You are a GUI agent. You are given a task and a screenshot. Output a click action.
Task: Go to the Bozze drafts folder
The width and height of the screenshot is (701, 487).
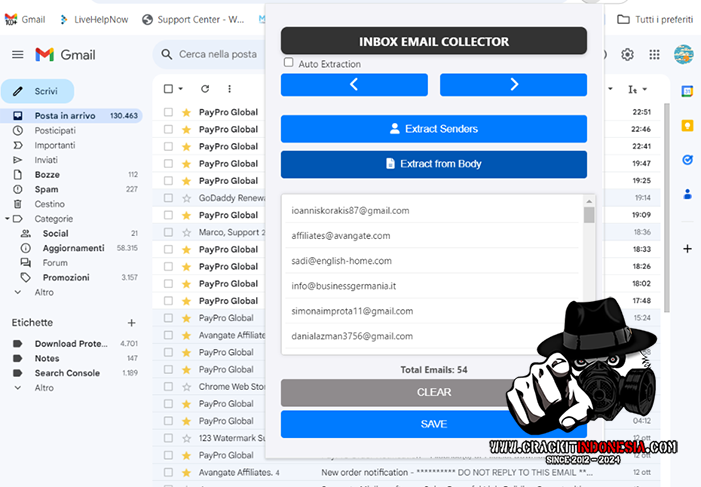tap(47, 175)
